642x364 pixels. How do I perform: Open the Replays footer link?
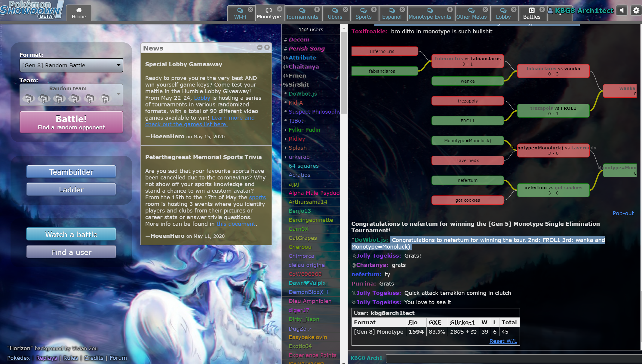click(47, 358)
